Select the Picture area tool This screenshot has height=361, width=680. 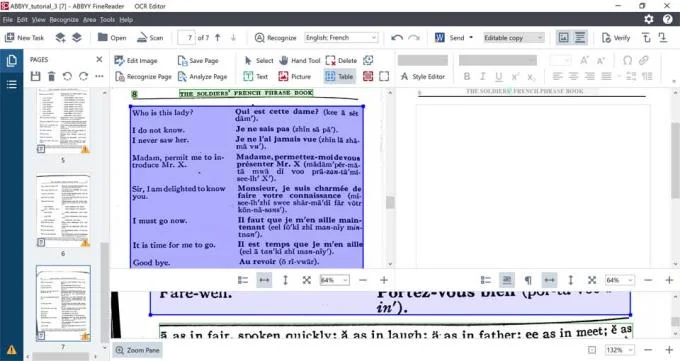click(x=295, y=76)
